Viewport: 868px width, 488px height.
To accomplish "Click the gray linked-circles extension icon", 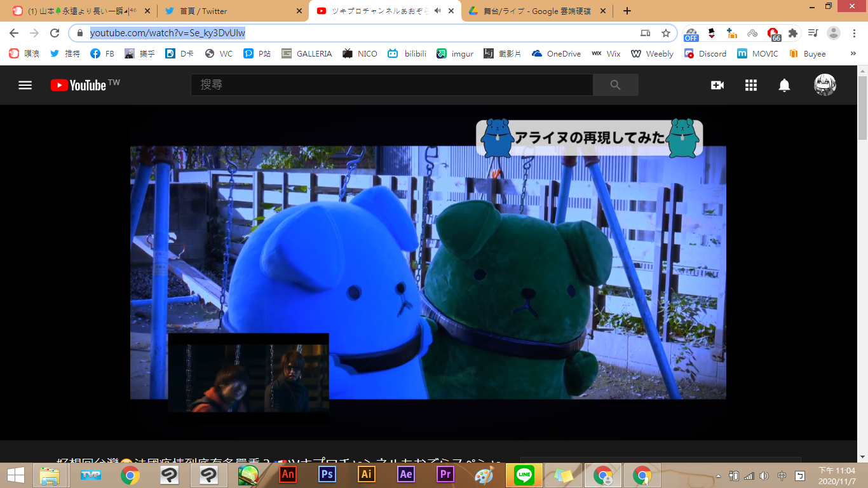I will (x=752, y=33).
